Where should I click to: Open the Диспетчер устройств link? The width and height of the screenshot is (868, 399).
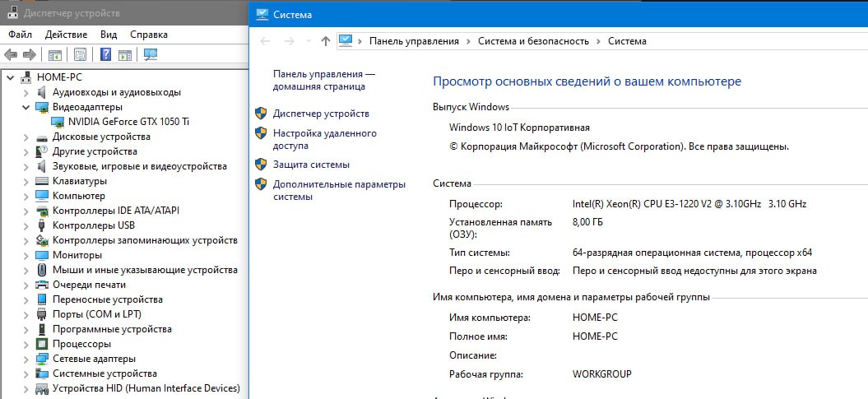[x=321, y=114]
